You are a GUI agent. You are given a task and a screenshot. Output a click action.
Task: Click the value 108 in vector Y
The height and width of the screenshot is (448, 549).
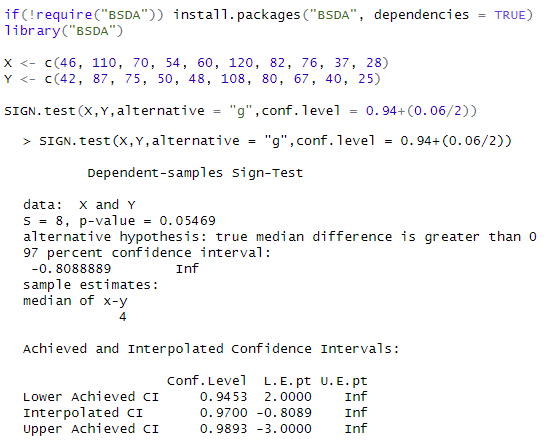coord(233,79)
